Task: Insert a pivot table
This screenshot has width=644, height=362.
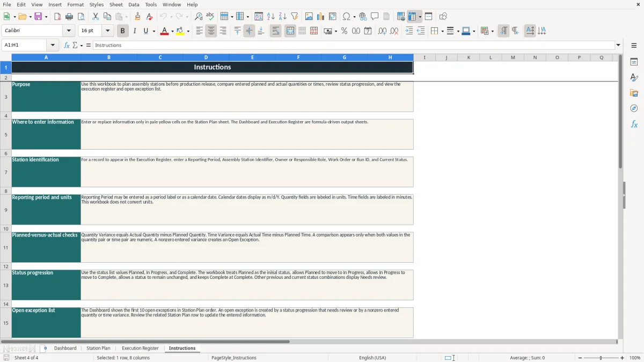Action: (333, 17)
